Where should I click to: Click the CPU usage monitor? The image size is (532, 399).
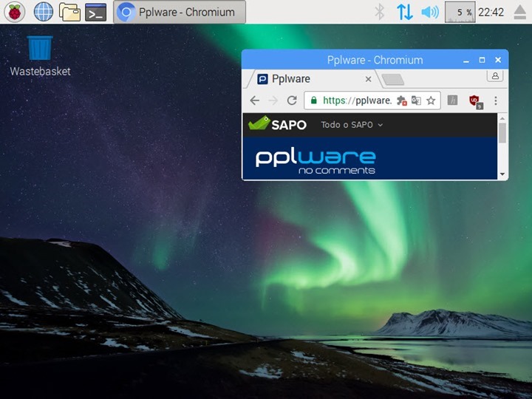pyautogui.click(x=460, y=12)
